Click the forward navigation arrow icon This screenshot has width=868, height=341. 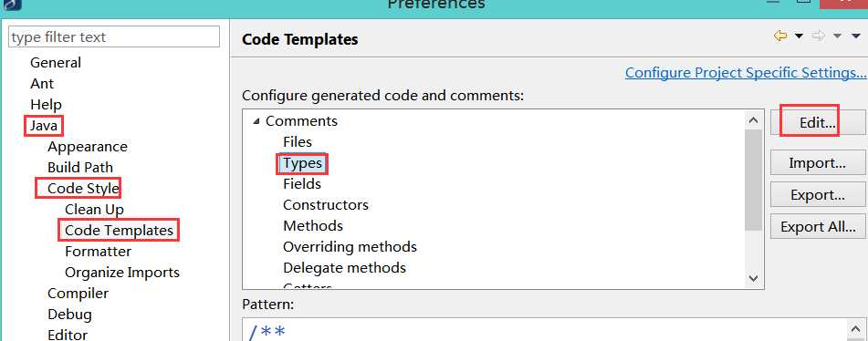point(818,36)
